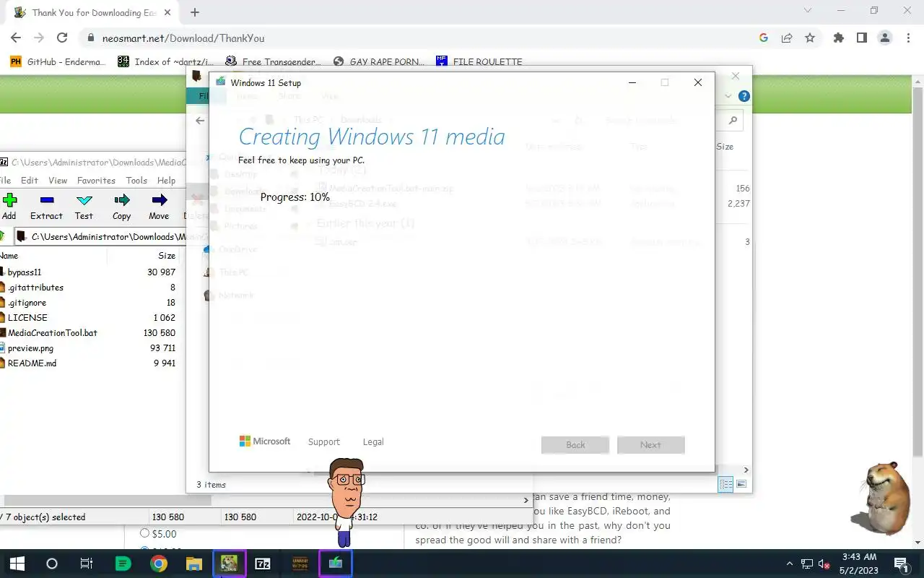Open Chrome's Extensions puzzle icon
Screen dimensions: 924x578
click(x=838, y=38)
